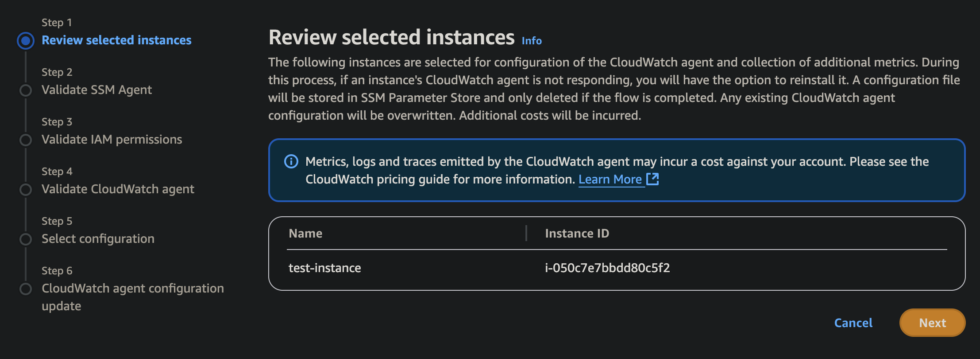Select the Validate IAM permissions step label

pos(112,140)
